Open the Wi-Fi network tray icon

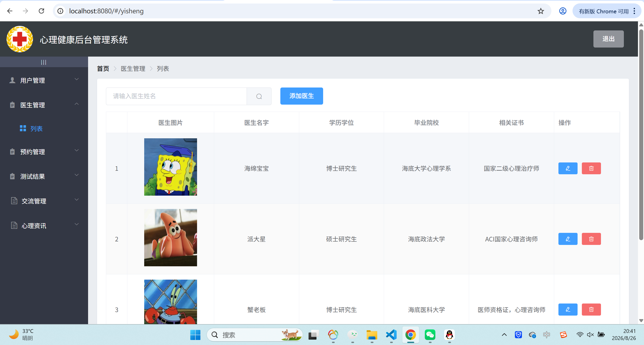tap(580, 334)
